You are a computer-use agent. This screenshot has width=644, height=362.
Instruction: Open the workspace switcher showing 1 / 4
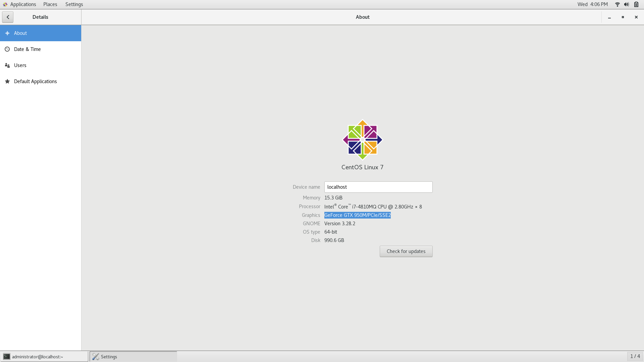[x=635, y=356]
